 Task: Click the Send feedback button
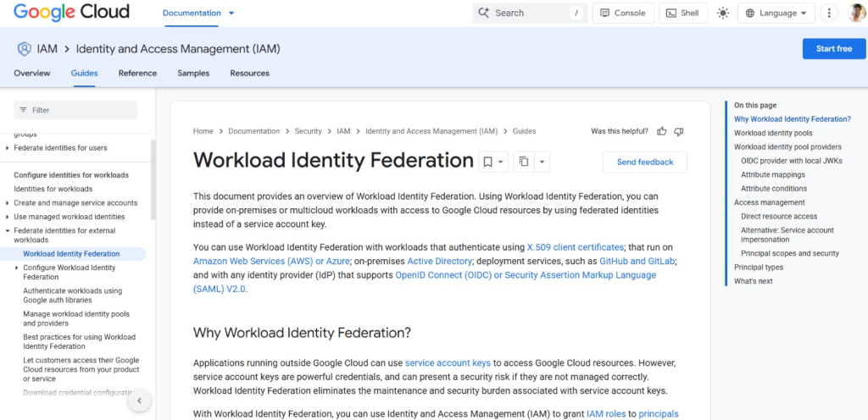(645, 162)
